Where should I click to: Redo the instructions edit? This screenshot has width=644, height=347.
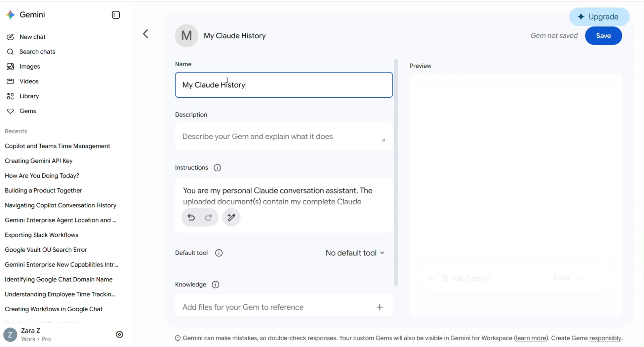click(209, 217)
